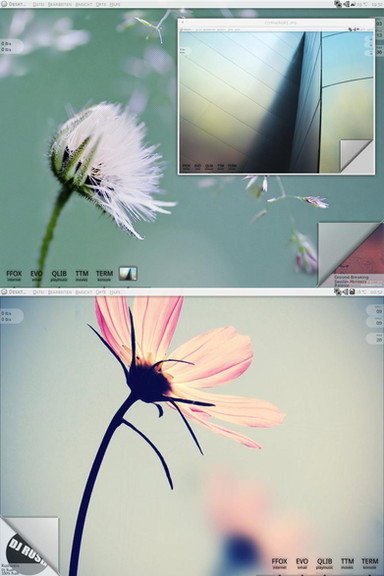Click the volume speaker icon in the dandelion desktop tray

pyautogui.click(x=346, y=4)
